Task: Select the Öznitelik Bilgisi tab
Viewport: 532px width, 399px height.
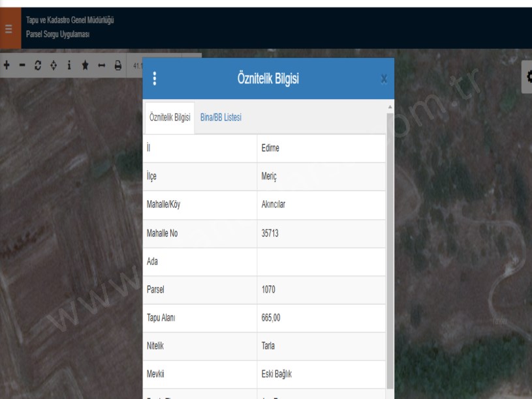Action: tap(170, 117)
